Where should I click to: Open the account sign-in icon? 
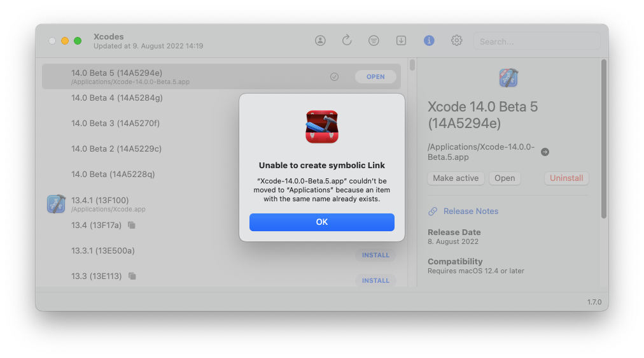point(320,40)
